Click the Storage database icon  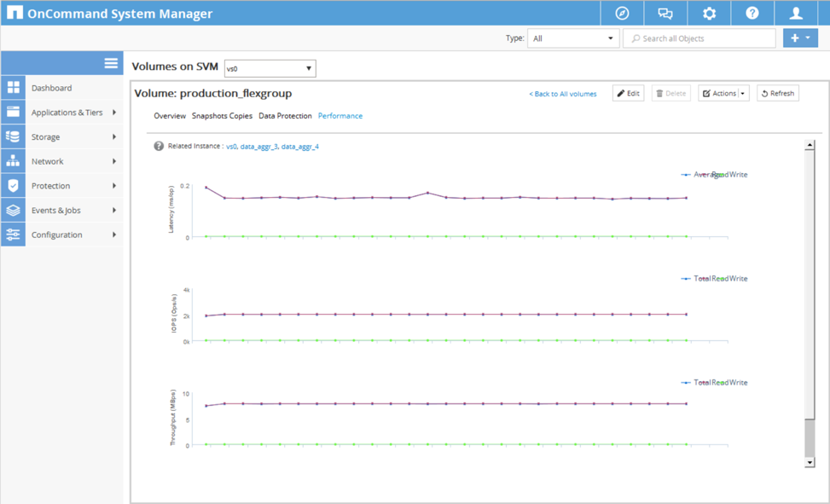(x=14, y=136)
